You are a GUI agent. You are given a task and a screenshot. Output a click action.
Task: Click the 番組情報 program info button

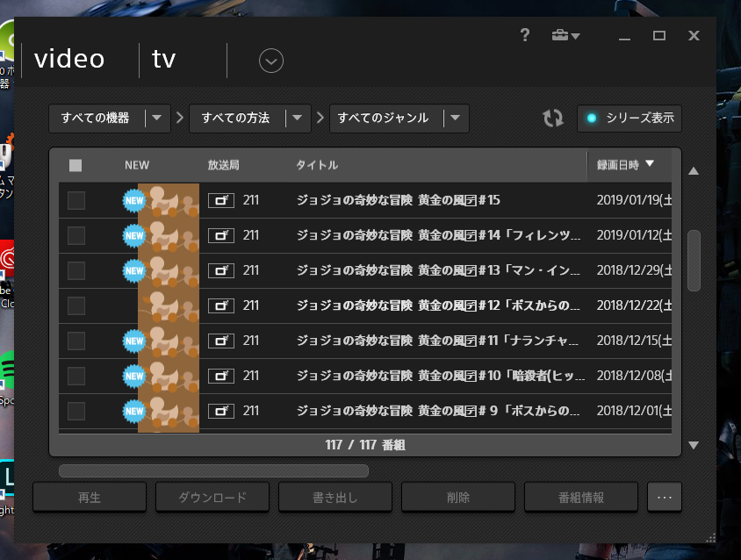[x=581, y=497]
